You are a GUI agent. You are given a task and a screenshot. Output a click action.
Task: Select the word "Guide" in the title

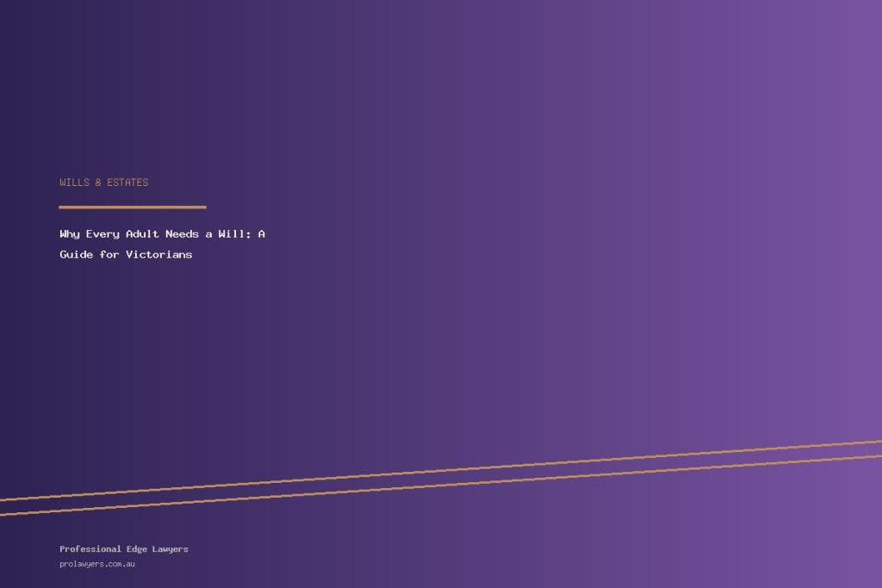(x=76, y=255)
